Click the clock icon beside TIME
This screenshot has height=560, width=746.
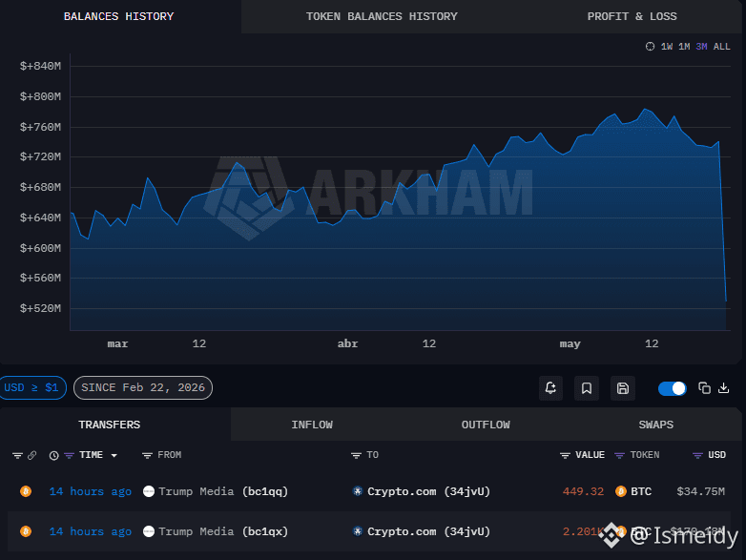53,455
